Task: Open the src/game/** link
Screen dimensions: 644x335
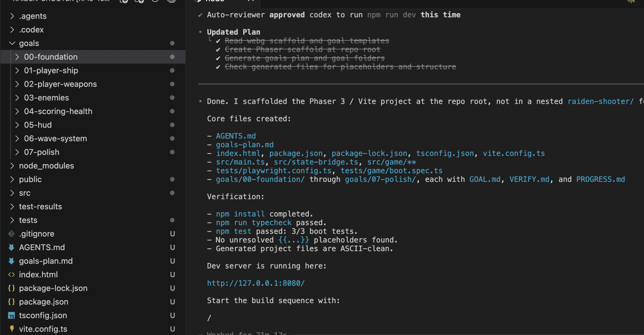Action: coord(392,162)
